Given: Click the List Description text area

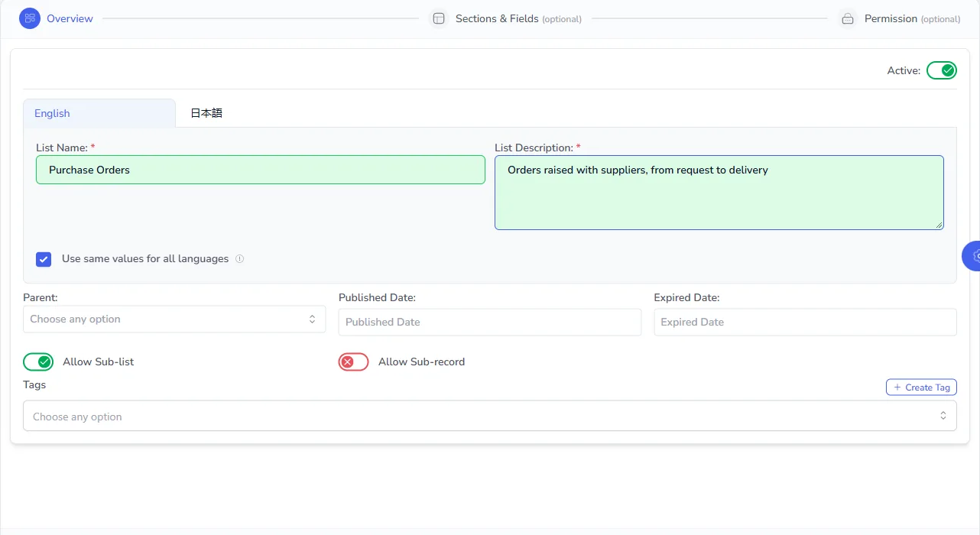Looking at the screenshot, I should coord(719,193).
